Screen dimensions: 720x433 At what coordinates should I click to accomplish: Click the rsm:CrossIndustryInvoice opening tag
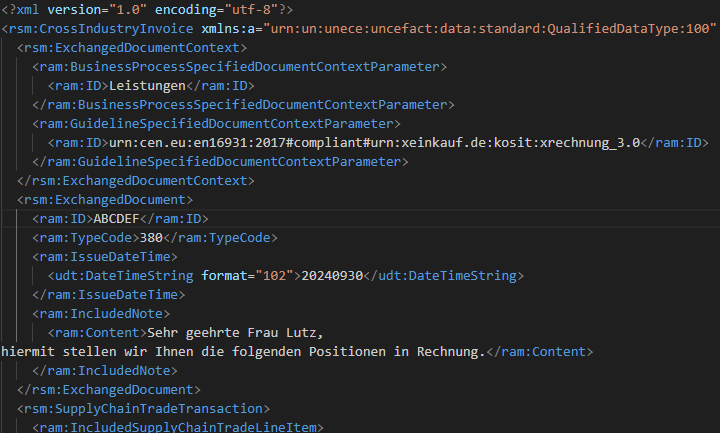97,29
